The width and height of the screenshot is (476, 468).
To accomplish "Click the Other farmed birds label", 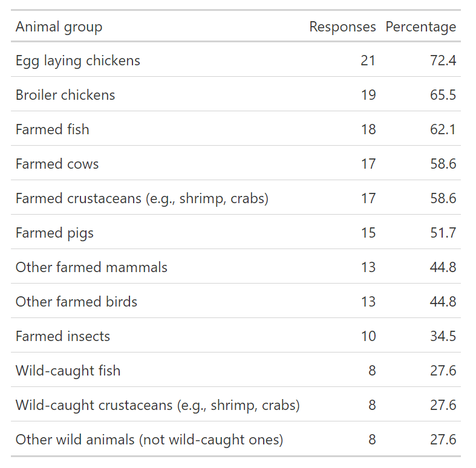I will point(76,302).
